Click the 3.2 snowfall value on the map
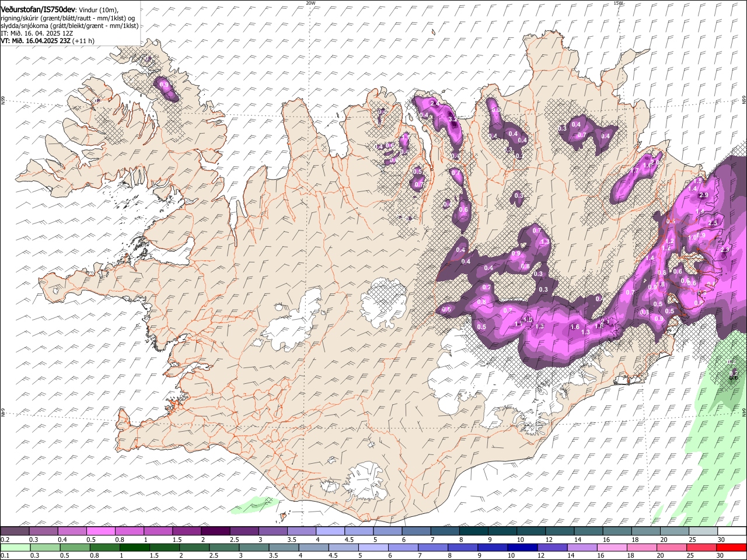The height and width of the screenshot is (560, 747). (453, 119)
